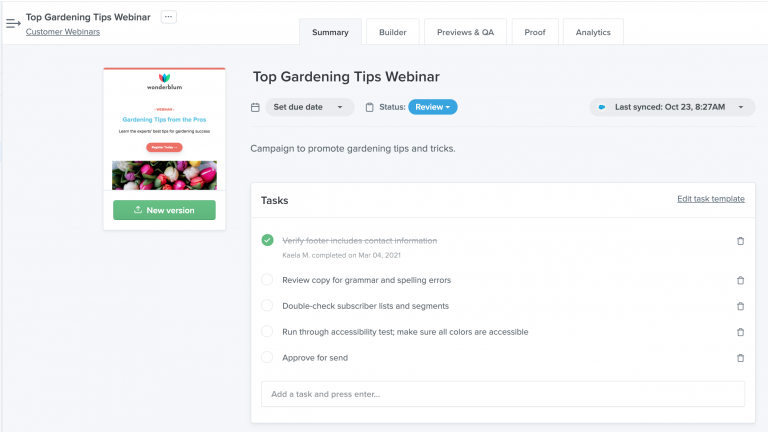Delete the 'Verify footer' task with its trash icon
The width and height of the screenshot is (768, 432).
741,241
